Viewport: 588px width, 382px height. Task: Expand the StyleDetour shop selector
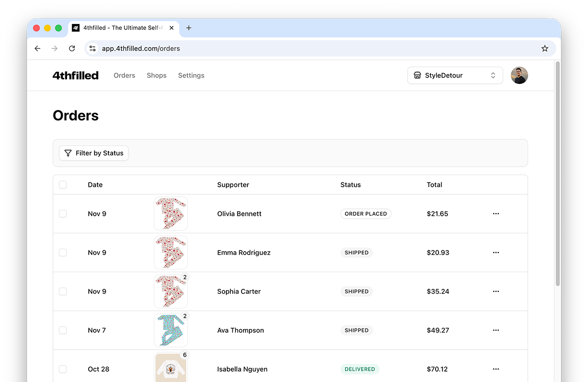pos(455,76)
